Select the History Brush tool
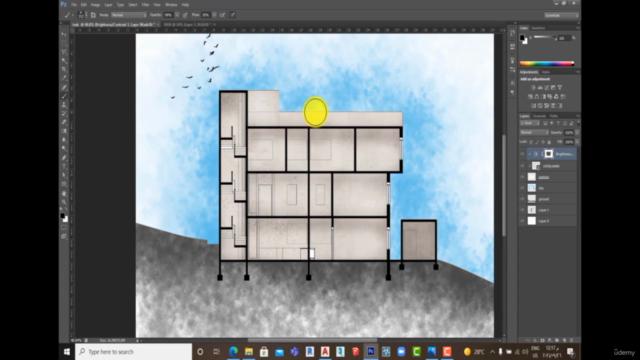 coord(64,113)
